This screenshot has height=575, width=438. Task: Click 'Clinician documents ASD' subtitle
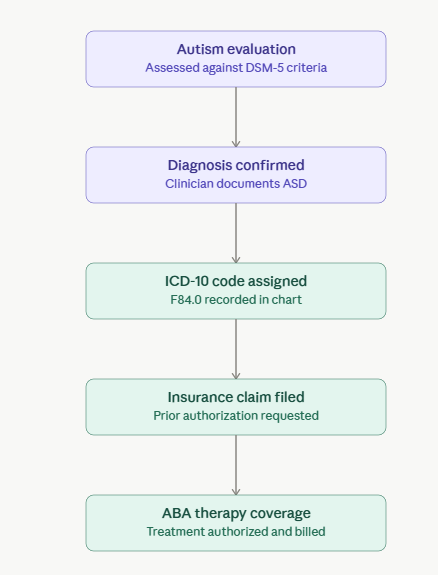[x=236, y=184]
